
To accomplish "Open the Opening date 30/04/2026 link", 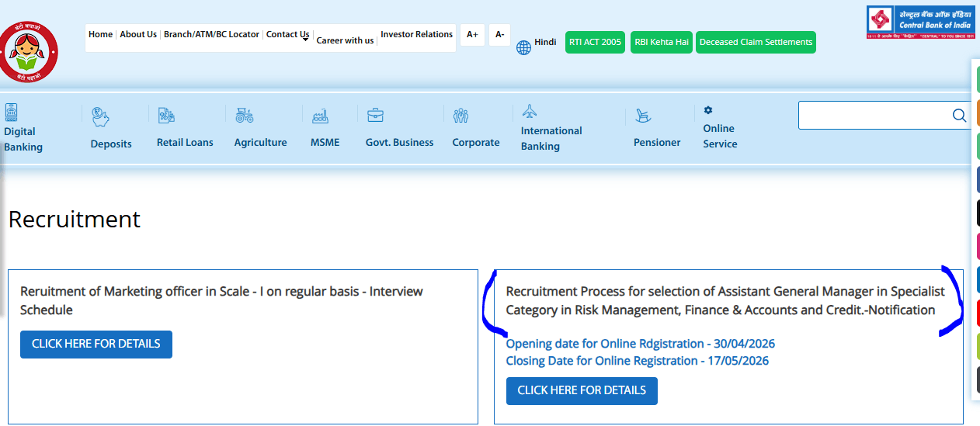I will click(x=641, y=344).
